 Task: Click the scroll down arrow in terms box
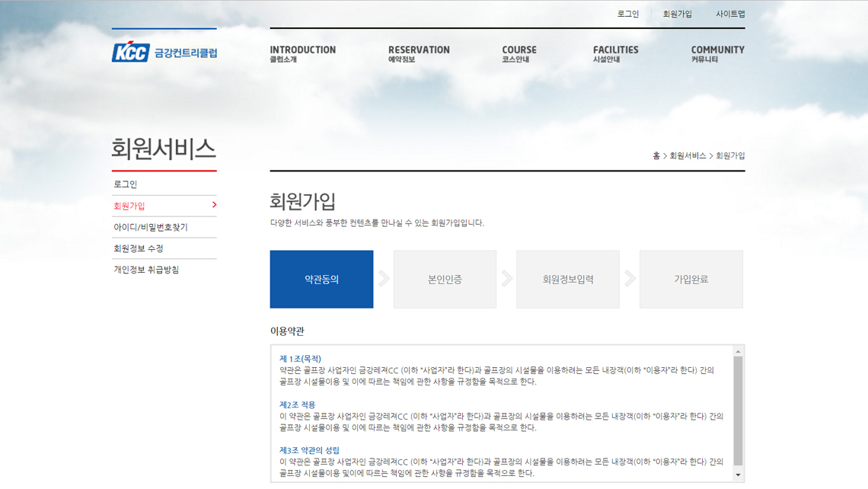737,475
